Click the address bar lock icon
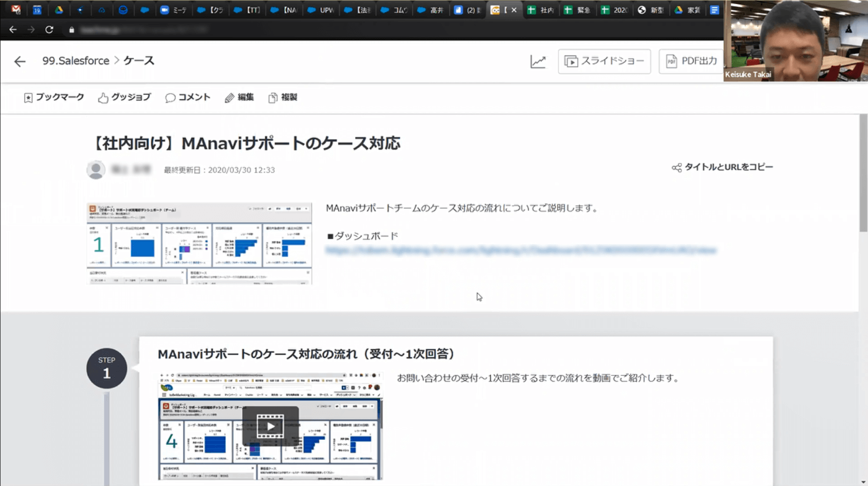868x486 pixels. click(x=72, y=29)
